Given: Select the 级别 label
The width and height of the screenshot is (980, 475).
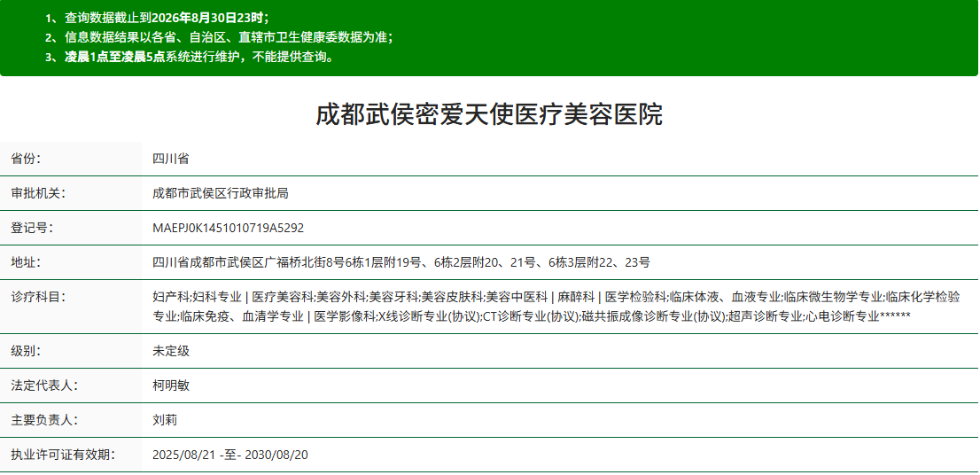Looking at the screenshot, I should click(26, 351).
